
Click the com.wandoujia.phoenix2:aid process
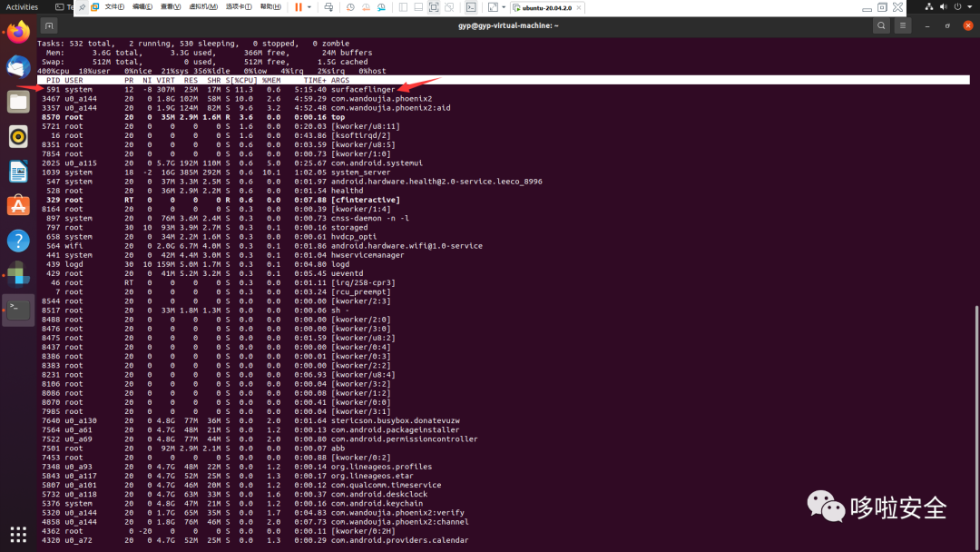click(x=390, y=107)
